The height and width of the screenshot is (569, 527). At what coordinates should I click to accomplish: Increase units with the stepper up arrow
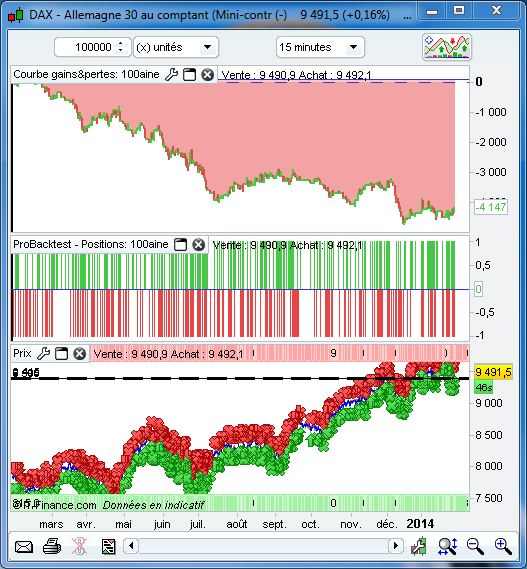click(121, 44)
